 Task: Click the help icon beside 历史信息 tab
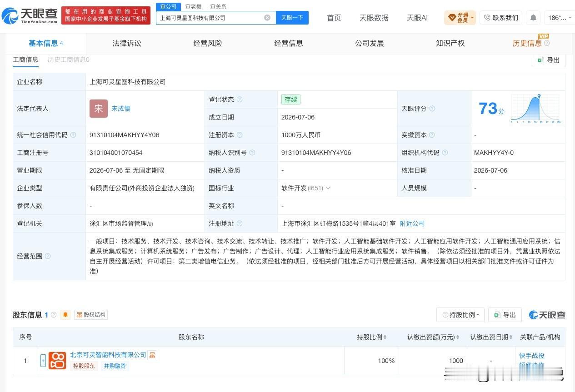[x=547, y=43]
